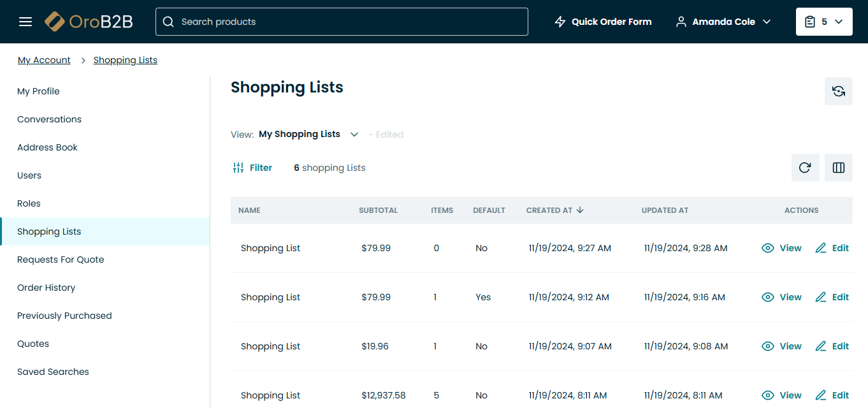Click the reset grid icon beside title
The height and width of the screenshot is (408, 868).
point(838,91)
